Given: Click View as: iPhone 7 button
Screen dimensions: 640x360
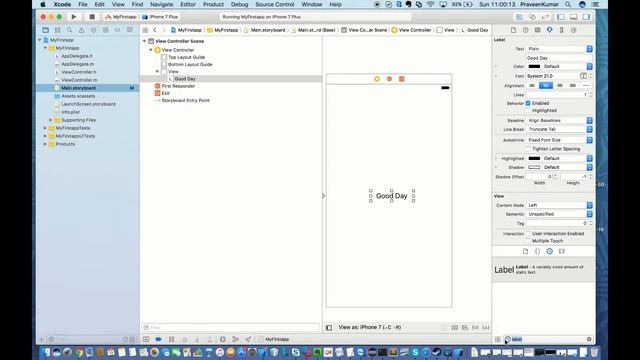Looking at the screenshot, I should [369, 327].
